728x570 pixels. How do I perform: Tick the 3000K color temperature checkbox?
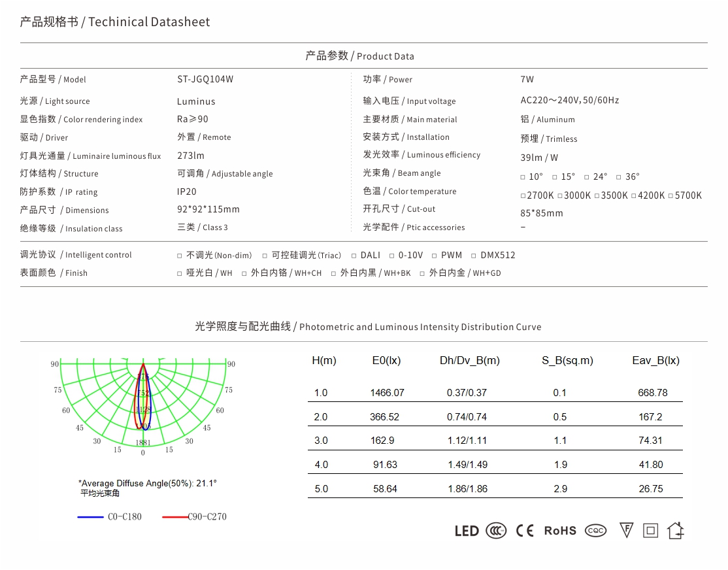coord(559,196)
